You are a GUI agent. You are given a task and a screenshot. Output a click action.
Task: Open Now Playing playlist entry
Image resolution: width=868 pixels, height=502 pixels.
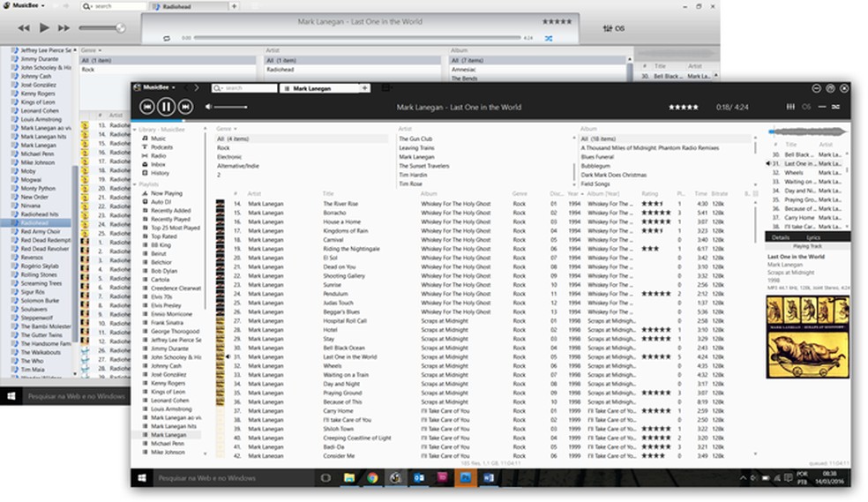(166, 193)
